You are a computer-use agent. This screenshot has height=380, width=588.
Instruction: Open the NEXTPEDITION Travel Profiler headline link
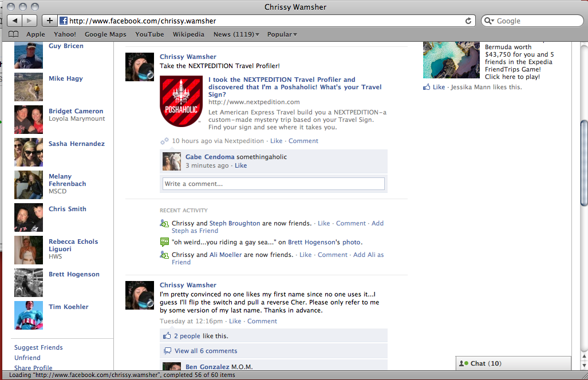(x=295, y=87)
